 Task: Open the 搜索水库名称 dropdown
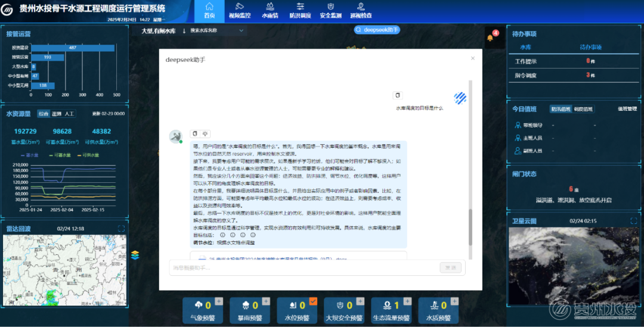pyautogui.click(x=217, y=30)
